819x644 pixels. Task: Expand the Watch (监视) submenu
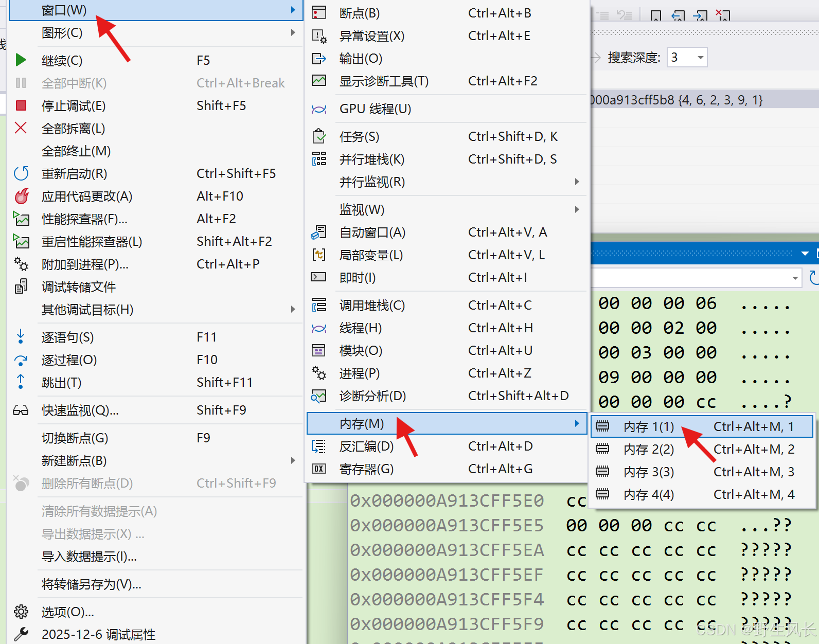[577, 209]
